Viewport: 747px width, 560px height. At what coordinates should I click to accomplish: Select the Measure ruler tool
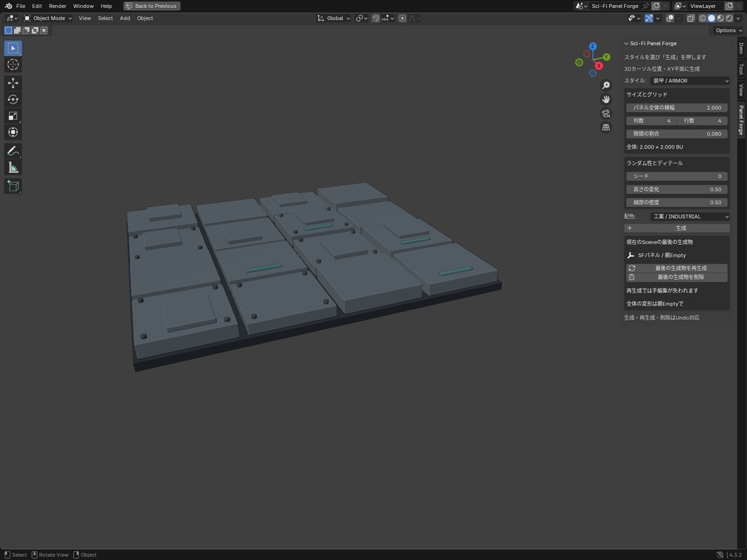click(x=13, y=168)
